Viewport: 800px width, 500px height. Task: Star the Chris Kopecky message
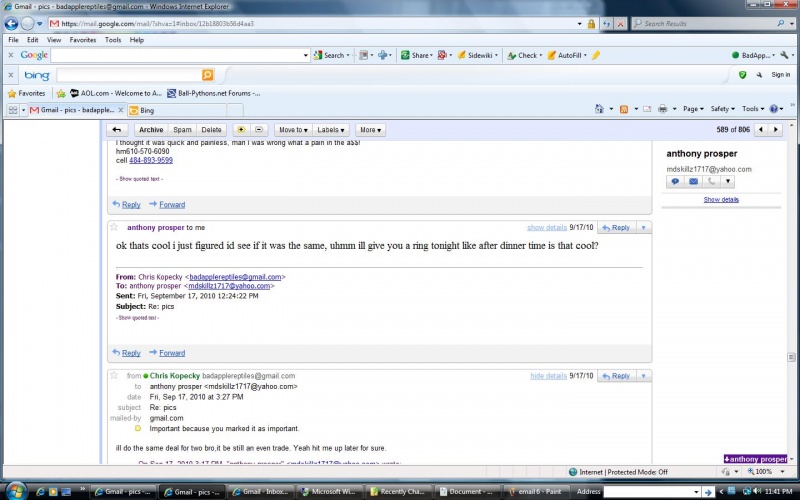click(114, 376)
